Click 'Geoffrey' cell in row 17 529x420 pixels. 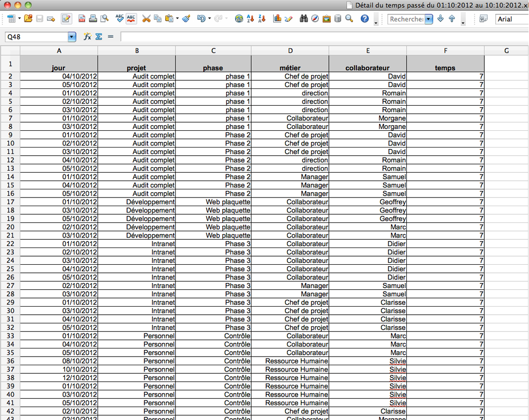[x=368, y=202]
